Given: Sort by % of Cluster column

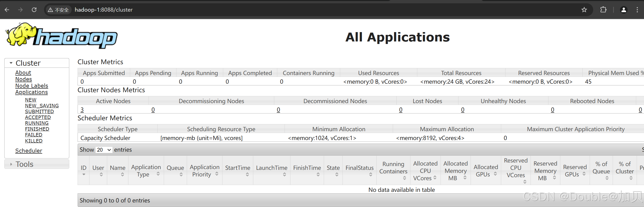Looking at the screenshot, I should click(x=625, y=170).
